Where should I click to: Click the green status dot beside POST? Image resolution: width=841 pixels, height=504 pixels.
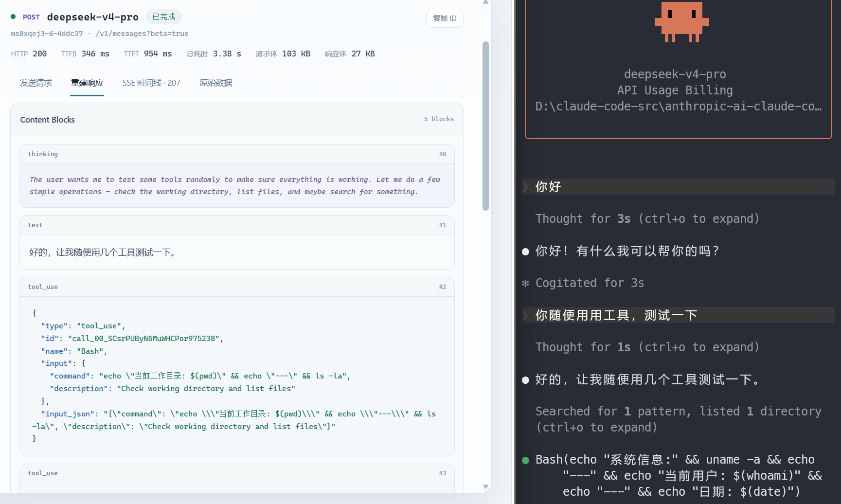point(13,17)
